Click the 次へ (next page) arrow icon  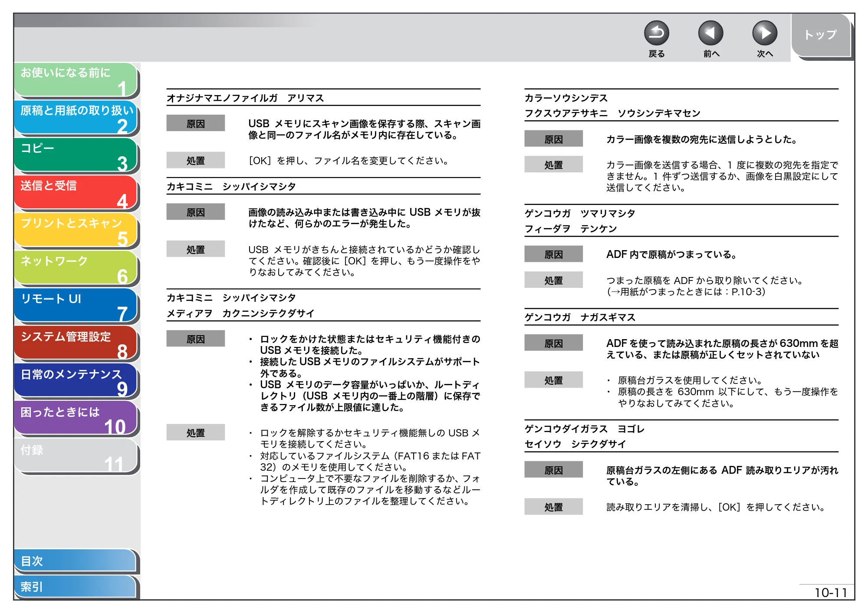tap(764, 33)
